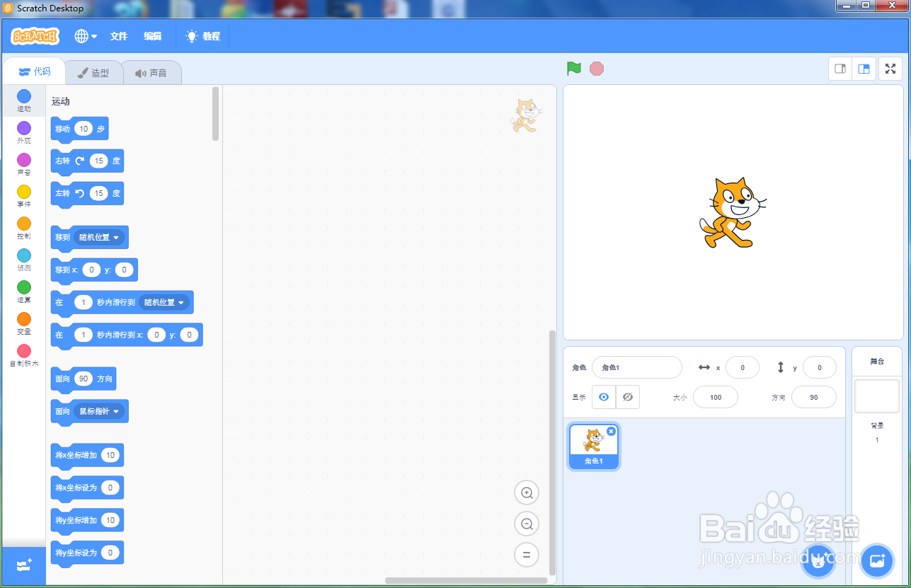
Task: Click the 15 value in 右转 block
Action: (99, 161)
